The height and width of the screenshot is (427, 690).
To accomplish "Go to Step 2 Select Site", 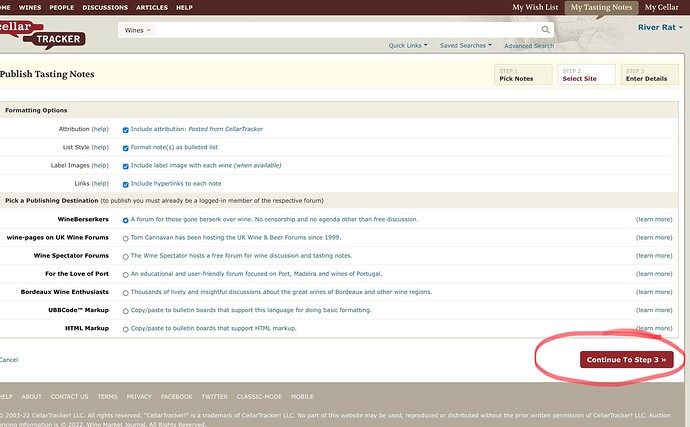I will point(586,74).
